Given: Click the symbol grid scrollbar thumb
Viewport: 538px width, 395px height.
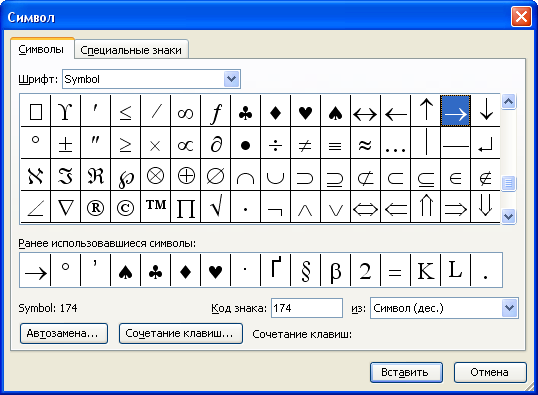Looking at the screenshot, I should click(x=508, y=183).
